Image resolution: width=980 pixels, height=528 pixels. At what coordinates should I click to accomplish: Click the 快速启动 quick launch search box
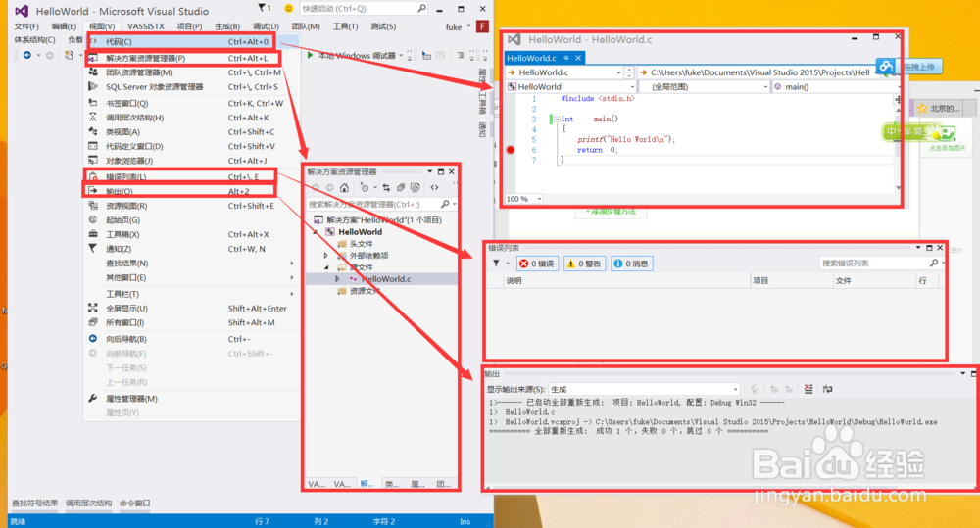(x=364, y=9)
